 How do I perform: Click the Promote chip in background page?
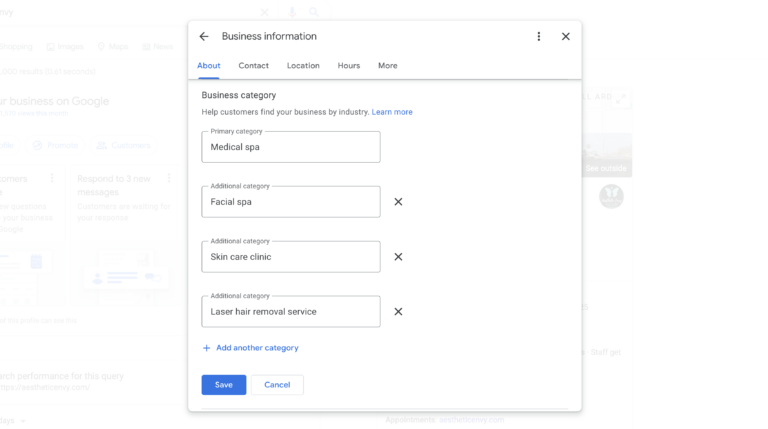click(x=55, y=145)
